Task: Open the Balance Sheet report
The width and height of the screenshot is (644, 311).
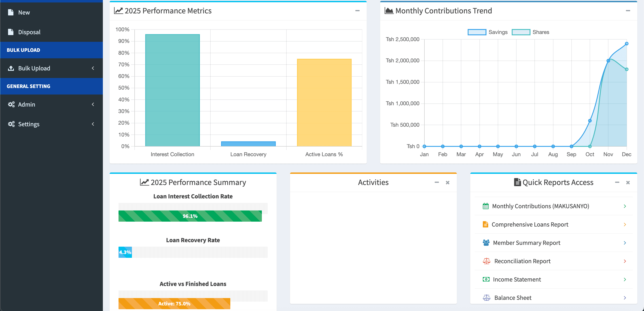Action: (x=512, y=297)
